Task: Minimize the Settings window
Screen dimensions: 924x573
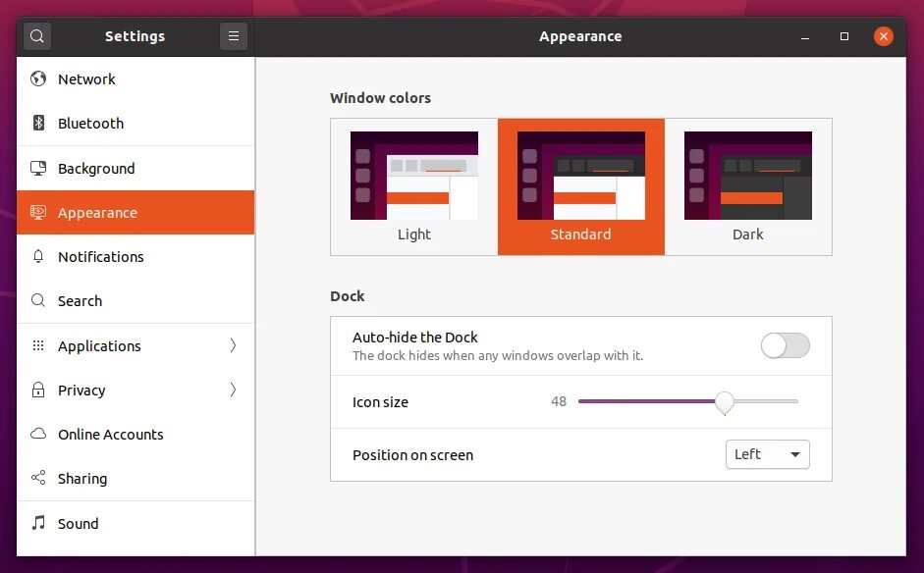Action: 805,36
